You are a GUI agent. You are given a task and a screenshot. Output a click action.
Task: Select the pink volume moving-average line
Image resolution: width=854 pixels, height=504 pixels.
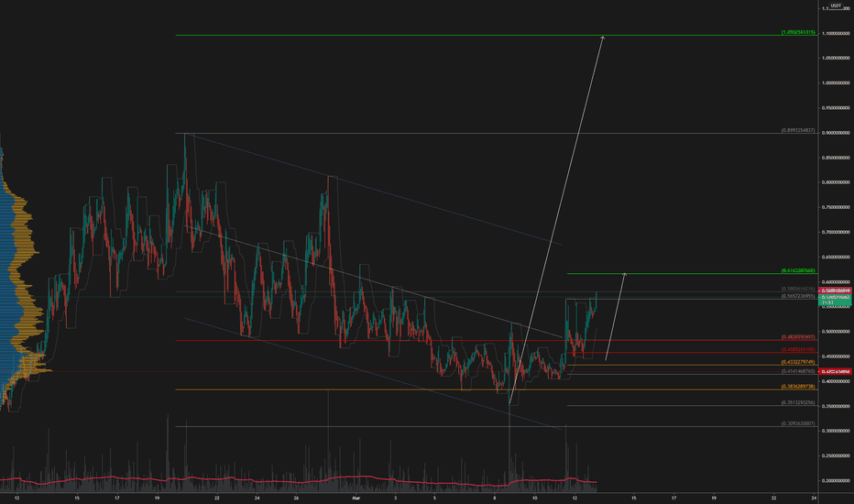click(299, 480)
